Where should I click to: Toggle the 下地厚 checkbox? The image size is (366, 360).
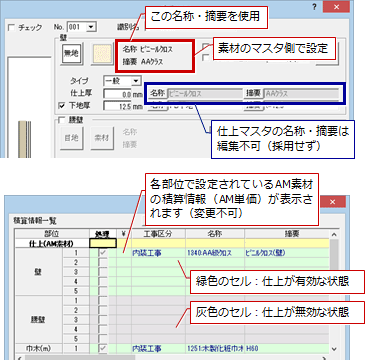pos(62,106)
